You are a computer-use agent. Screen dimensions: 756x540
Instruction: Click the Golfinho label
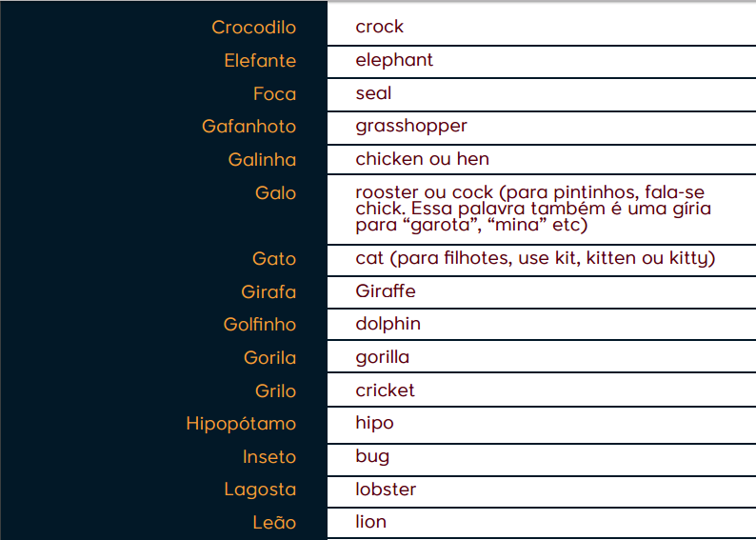coord(260,325)
